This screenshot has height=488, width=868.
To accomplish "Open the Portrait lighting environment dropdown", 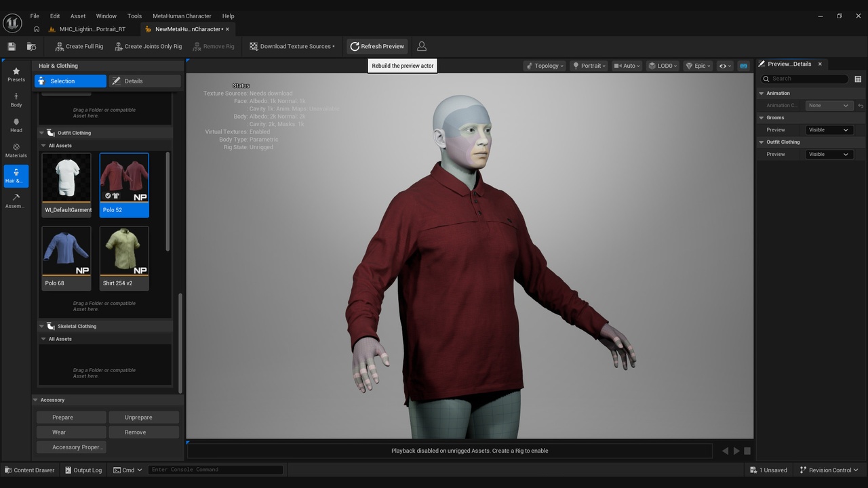I will [x=589, y=66].
